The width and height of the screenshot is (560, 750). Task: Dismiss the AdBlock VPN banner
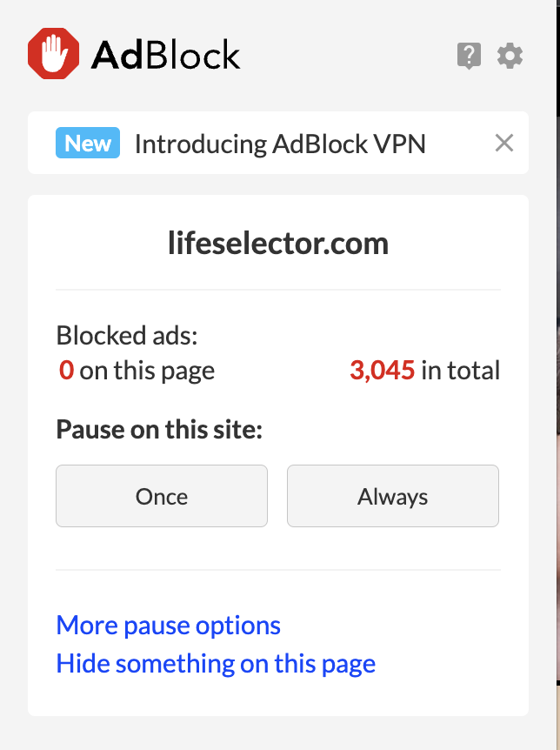(504, 144)
